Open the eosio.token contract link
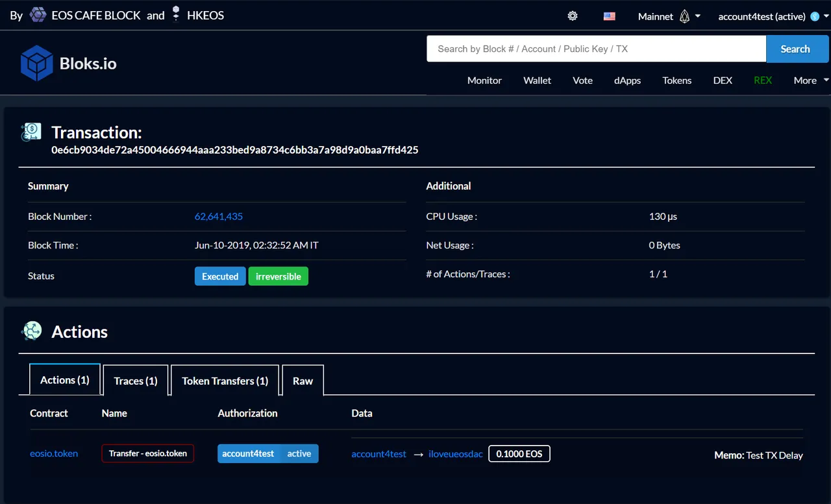The width and height of the screenshot is (831, 504). pos(54,453)
